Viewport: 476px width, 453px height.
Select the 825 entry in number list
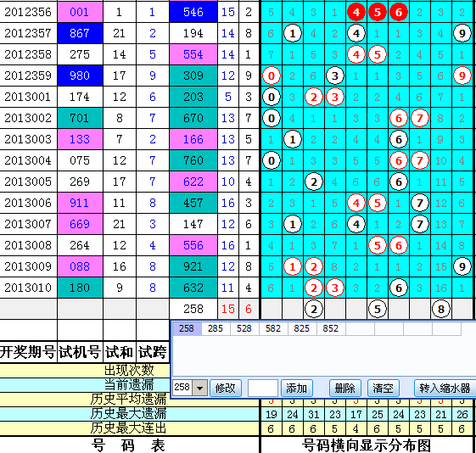[302, 328]
